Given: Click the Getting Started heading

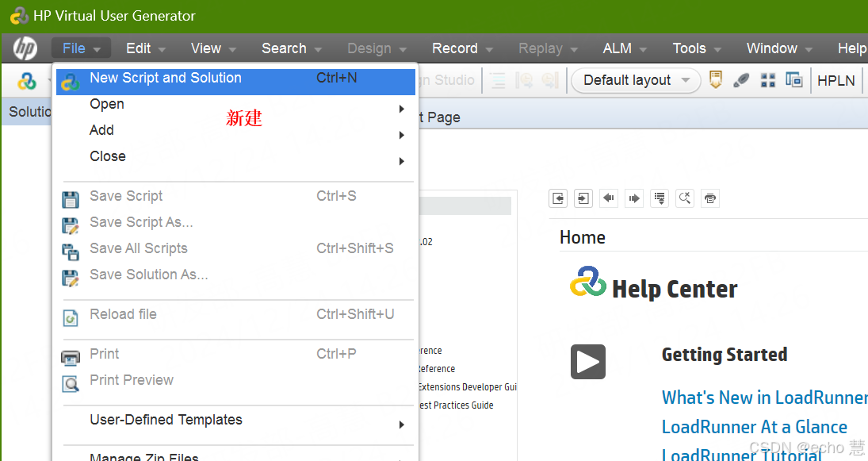Looking at the screenshot, I should [x=724, y=355].
